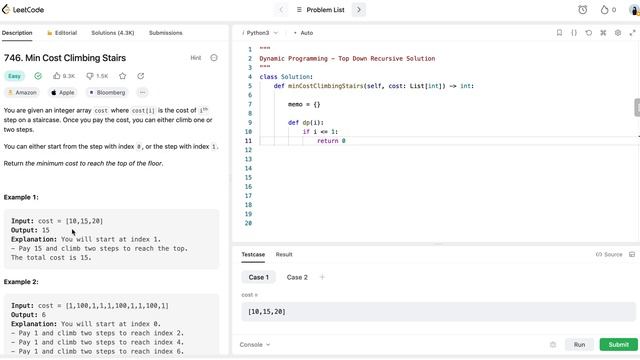
Task: Format code with the braces icon
Action: pyautogui.click(x=574, y=33)
